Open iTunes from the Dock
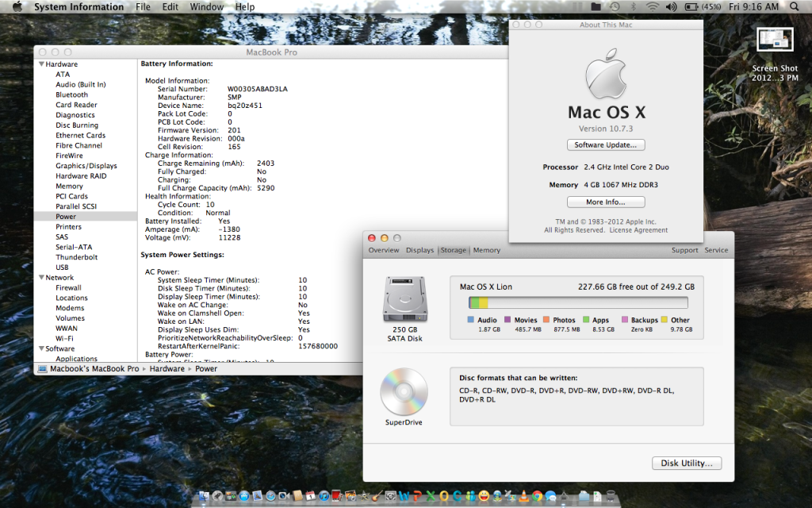 point(324,496)
